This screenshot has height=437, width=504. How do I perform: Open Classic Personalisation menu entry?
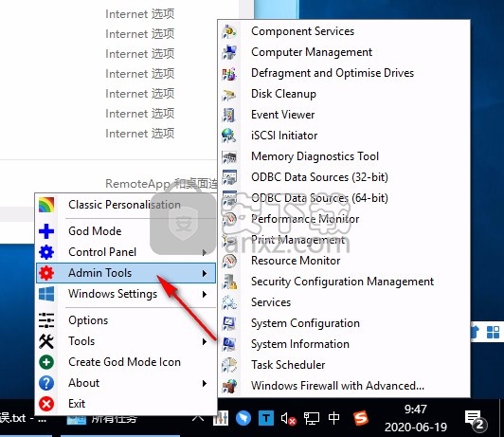click(126, 205)
